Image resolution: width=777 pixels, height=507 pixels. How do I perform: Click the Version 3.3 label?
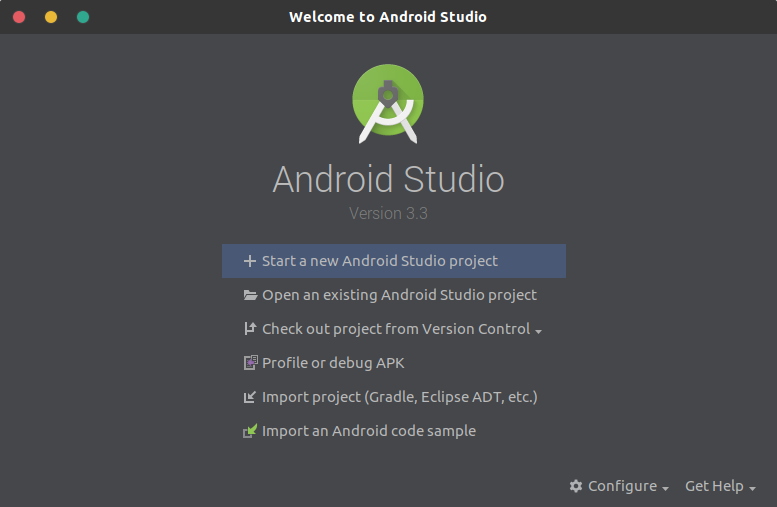tap(388, 213)
